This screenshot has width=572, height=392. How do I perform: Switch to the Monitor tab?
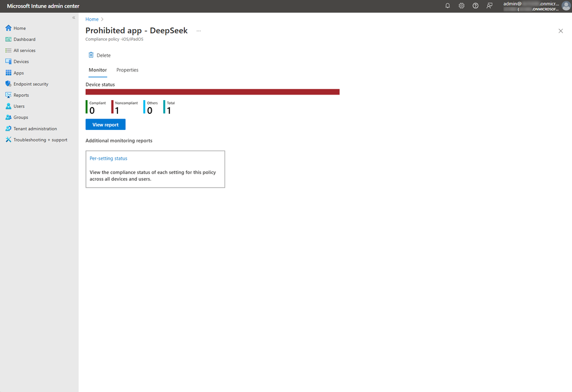[x=98, y=70]
